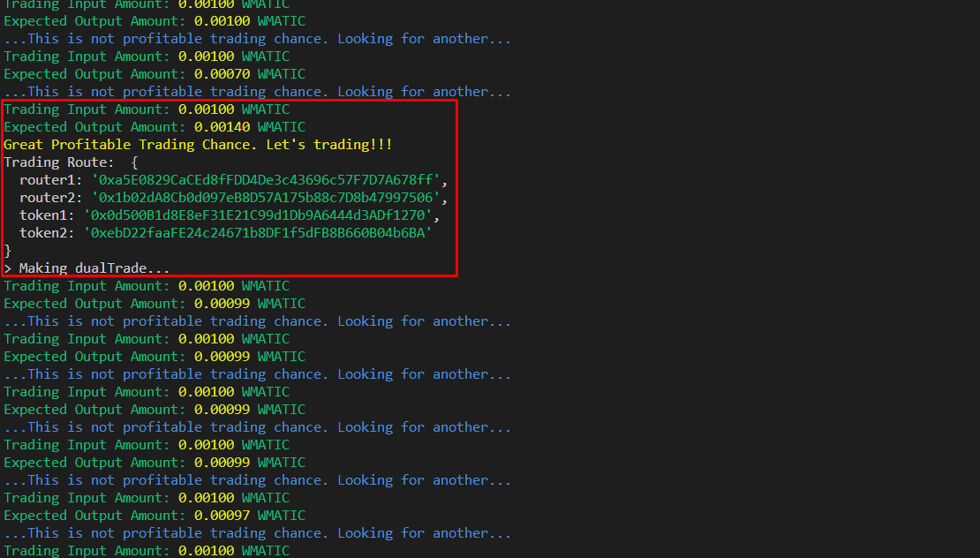980x558 pixels.
Task: Select the token2 address 0xebD22faa...04b6BA
Action: (x=258, y=232)
